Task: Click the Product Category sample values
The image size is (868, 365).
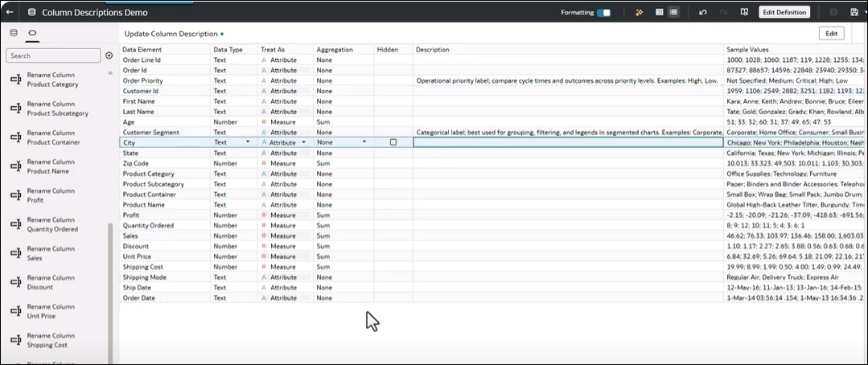Action: (781, 174)
